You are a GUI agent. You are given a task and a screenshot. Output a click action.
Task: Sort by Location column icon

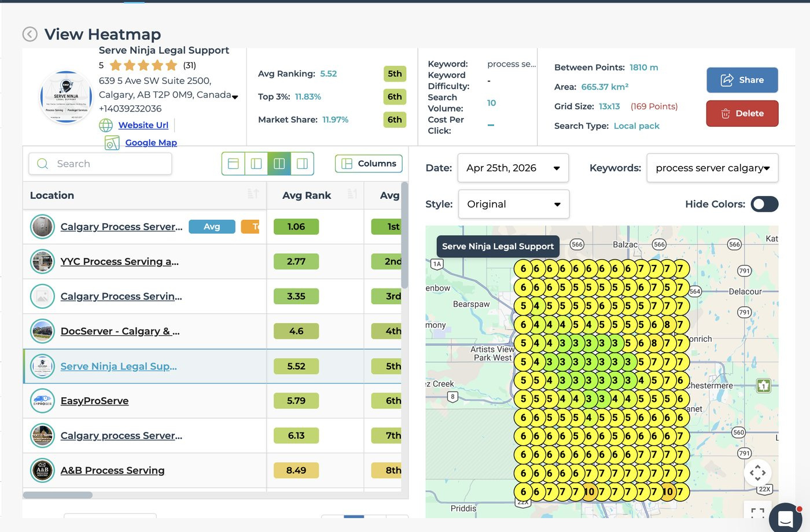coord(253,194)
